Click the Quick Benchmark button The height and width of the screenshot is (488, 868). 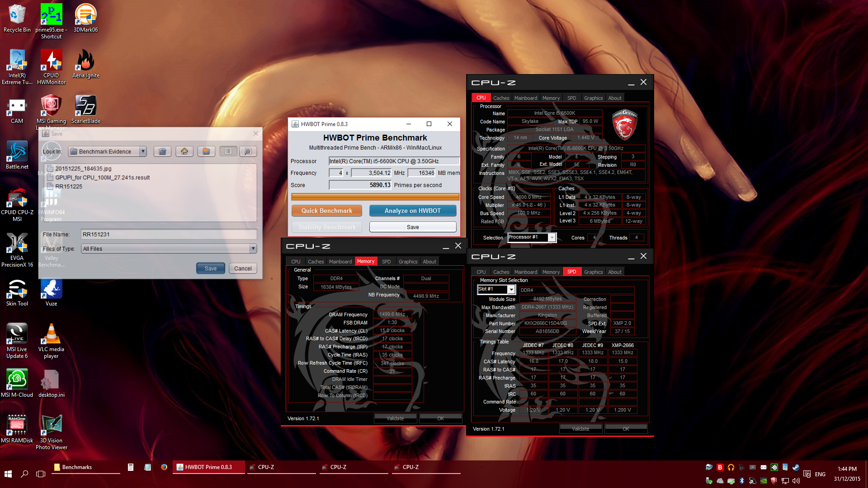click(326, 211)
